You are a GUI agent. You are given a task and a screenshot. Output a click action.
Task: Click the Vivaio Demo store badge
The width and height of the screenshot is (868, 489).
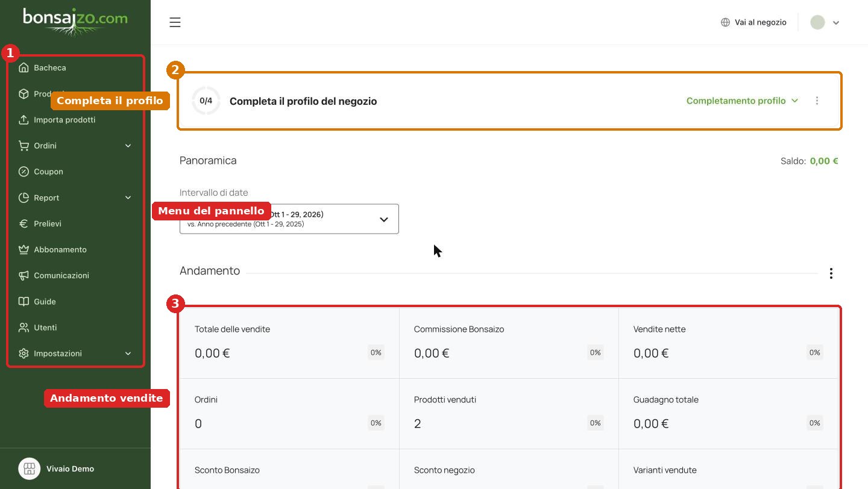(x=56, y=469)
